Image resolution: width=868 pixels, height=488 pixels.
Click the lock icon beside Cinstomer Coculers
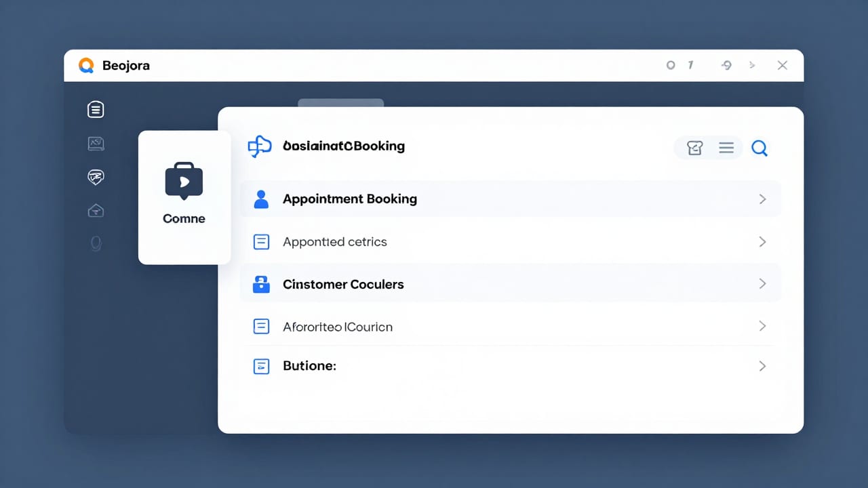(261, 284)
